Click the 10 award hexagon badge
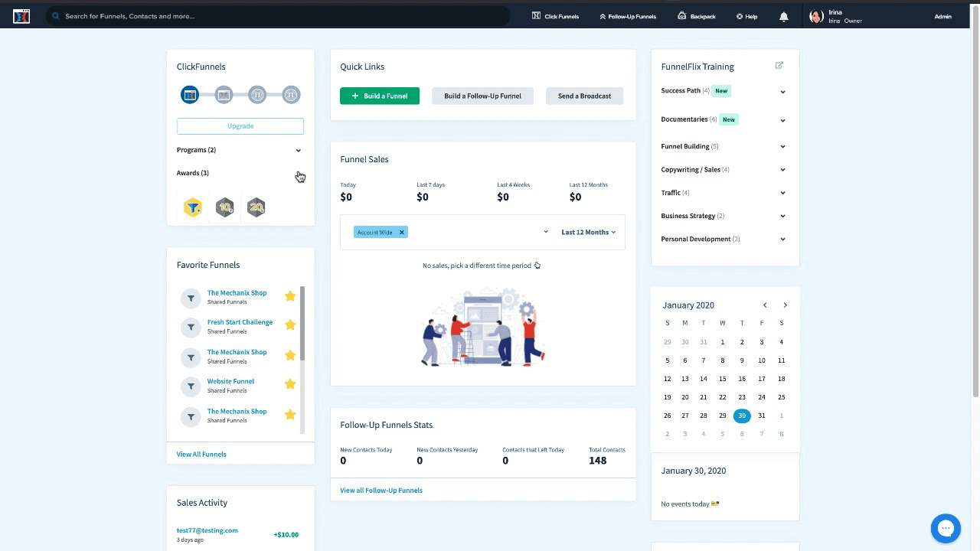The image size is (980, 551). tap(224, 207)
